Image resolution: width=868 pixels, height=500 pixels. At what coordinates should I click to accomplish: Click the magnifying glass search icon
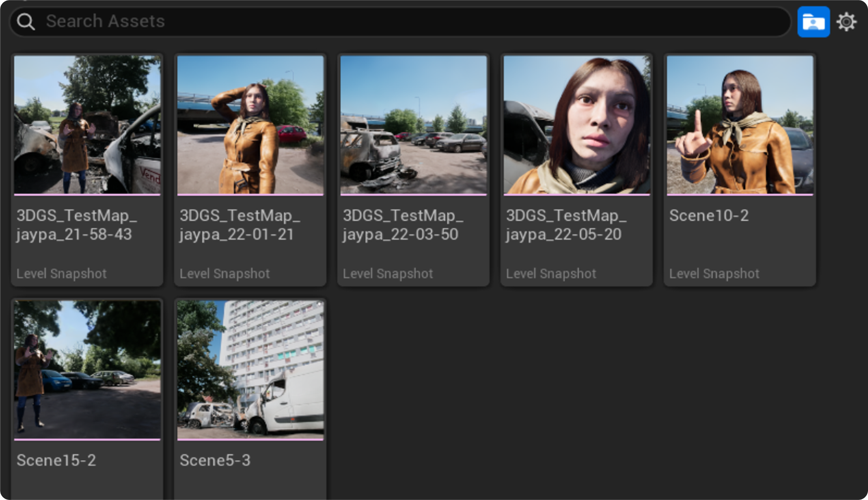26,22
